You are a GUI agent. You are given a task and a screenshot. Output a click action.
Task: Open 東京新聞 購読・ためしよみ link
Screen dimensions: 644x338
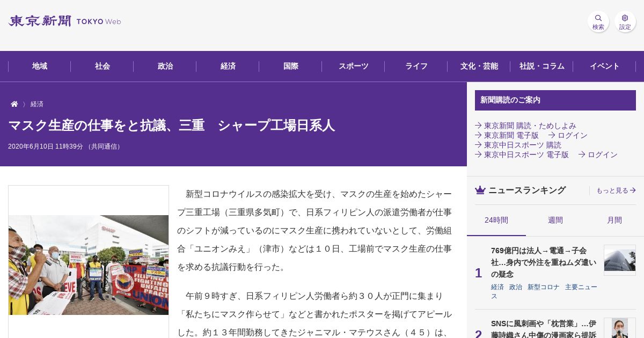525,126
